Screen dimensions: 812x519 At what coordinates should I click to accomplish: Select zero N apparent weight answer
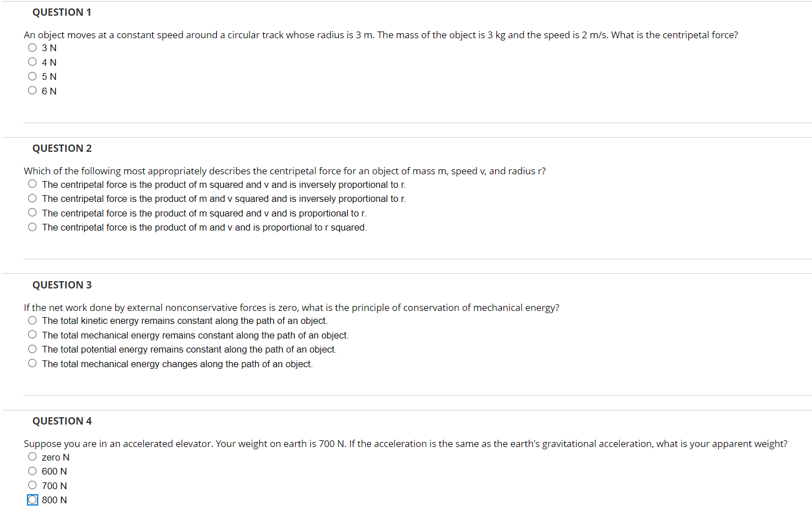click(32, 456)
